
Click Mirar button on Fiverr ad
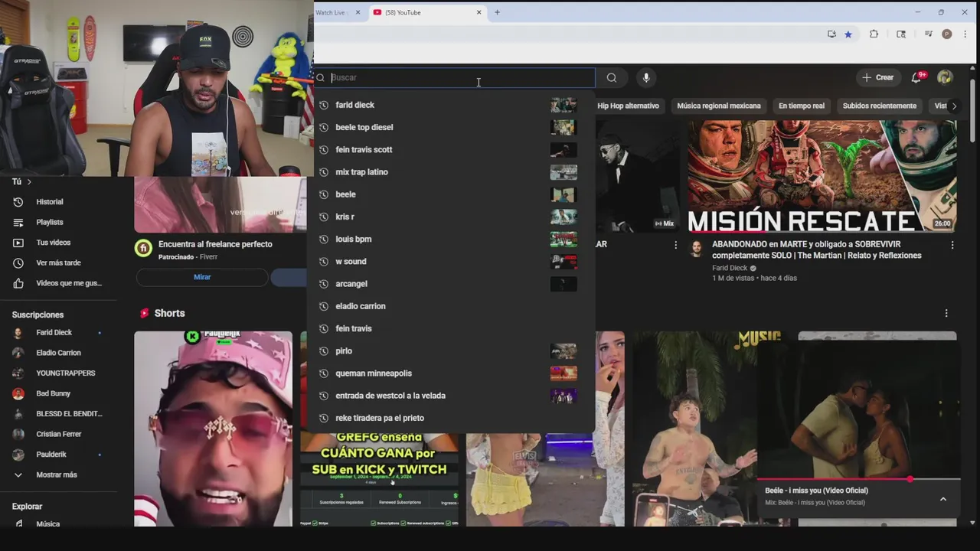tap(202, 277)
